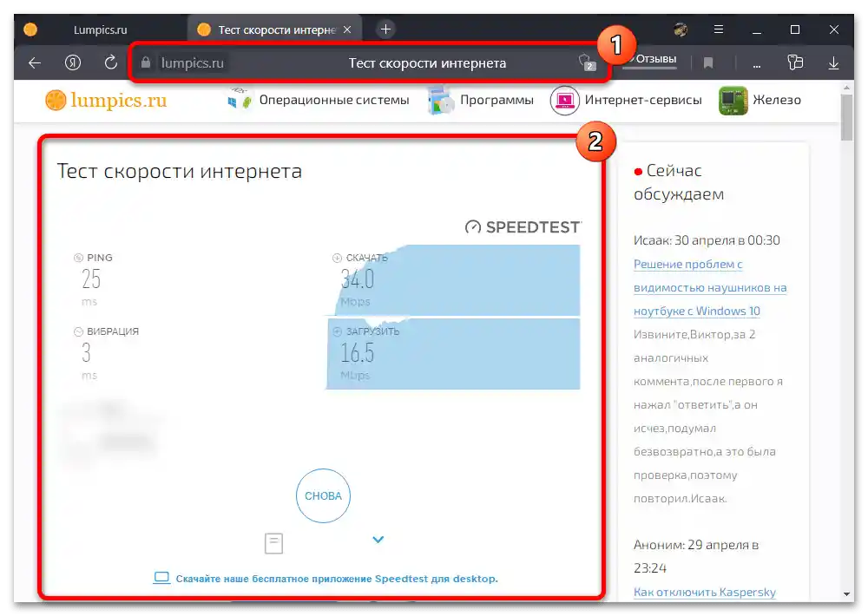Click the Программы category icon

[x=441, y=100]
